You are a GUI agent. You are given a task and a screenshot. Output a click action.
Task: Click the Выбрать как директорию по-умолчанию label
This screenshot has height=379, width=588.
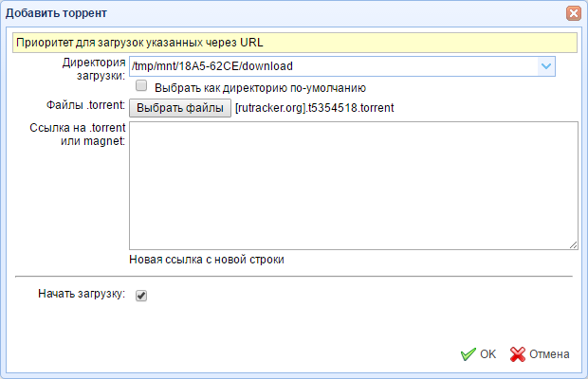click(x=253, y=87)
